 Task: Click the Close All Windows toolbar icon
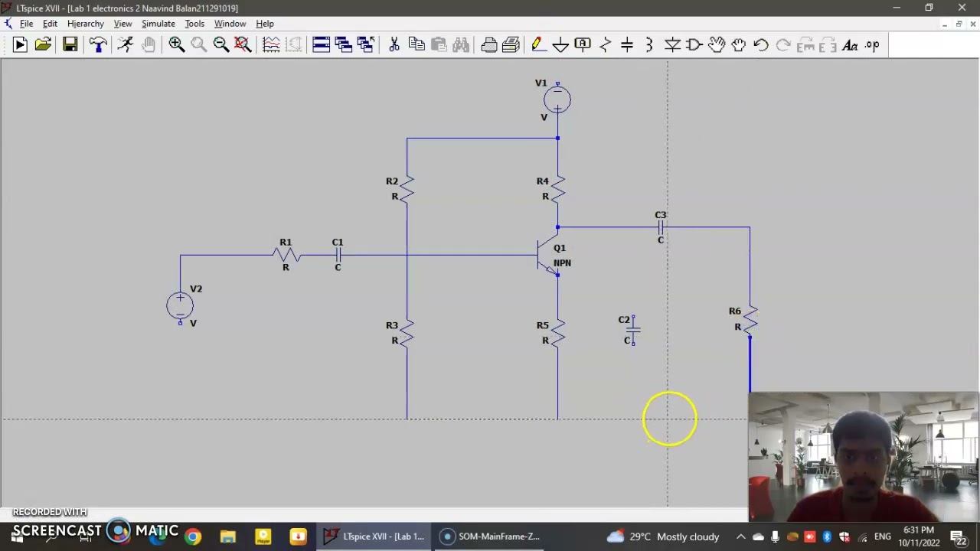(x=366, y=45)
